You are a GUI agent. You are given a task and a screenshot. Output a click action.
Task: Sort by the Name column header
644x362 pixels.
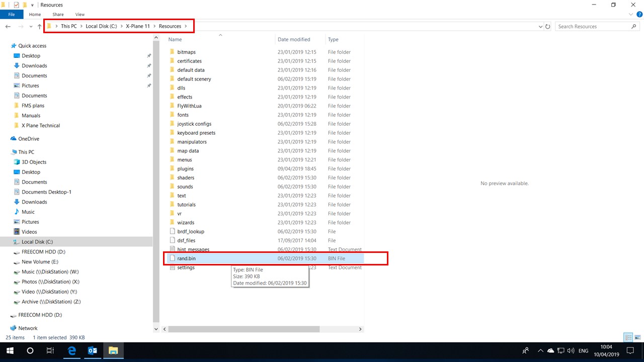[175, 39]
